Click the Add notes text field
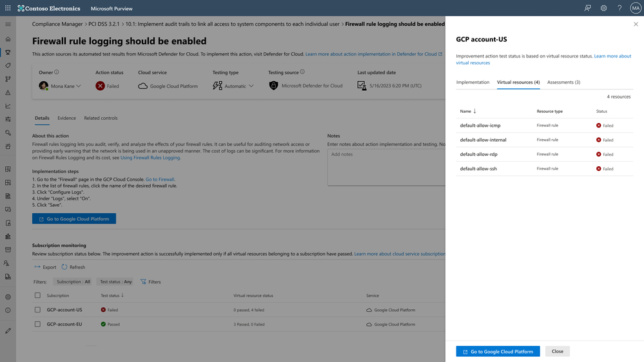The image size is (644, 362). 387,167
